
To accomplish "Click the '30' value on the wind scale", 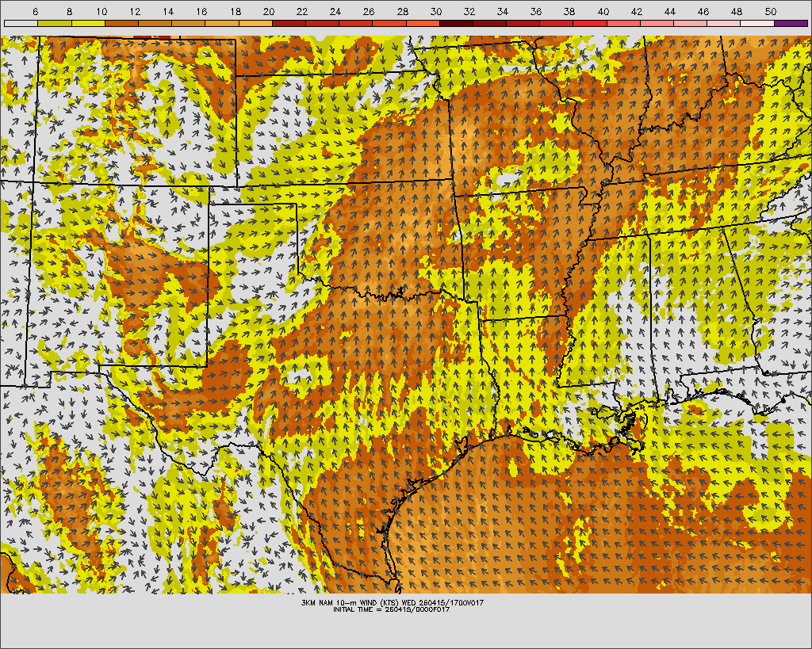I will [x=437, y=12].
